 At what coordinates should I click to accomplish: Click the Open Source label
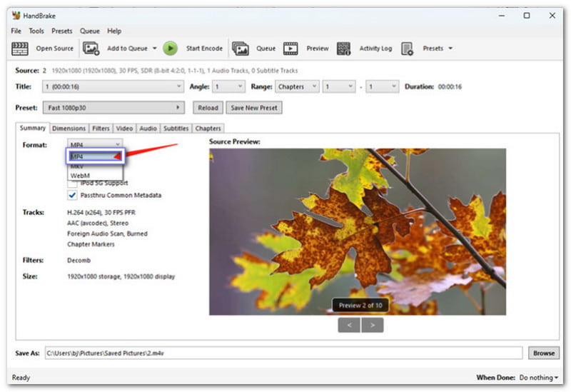pos(55,49)
